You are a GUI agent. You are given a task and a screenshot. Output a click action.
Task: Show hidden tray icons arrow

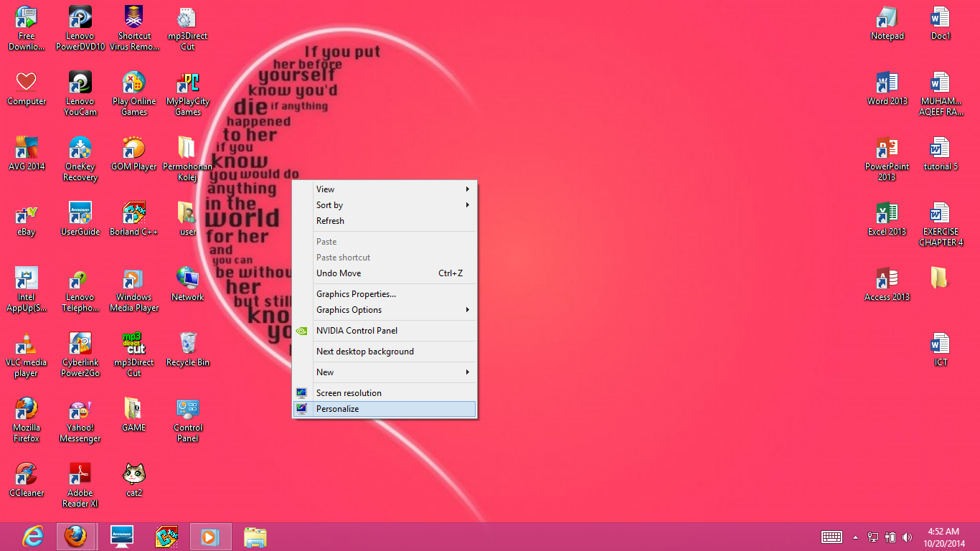coord(855,537)
